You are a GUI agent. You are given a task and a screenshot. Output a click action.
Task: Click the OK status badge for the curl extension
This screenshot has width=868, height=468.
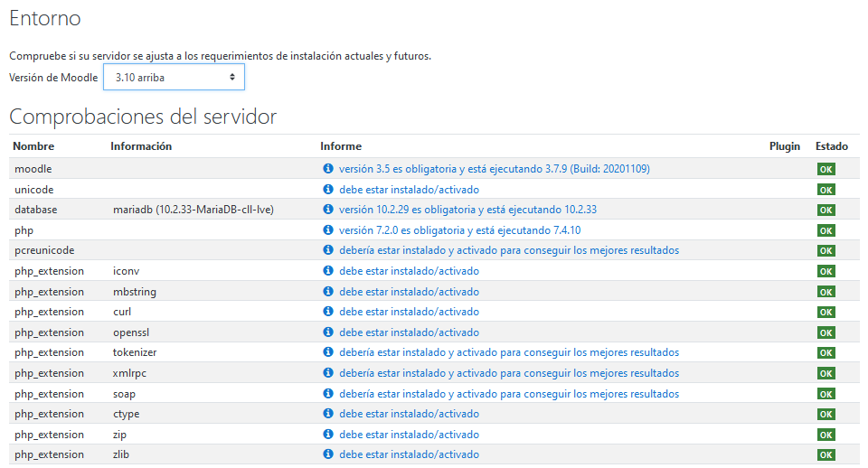click(x=826, y=312)
